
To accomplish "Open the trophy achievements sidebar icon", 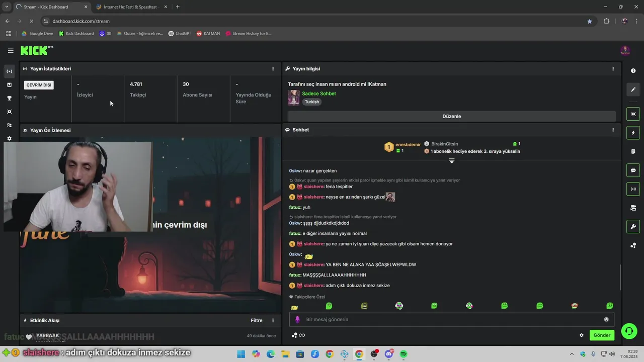I will coord(9,99).
